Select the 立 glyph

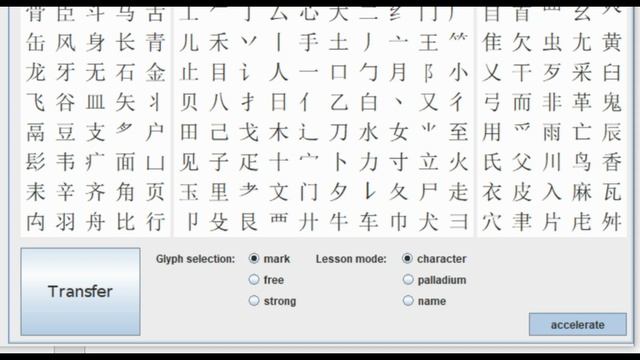tap(429, 162)
